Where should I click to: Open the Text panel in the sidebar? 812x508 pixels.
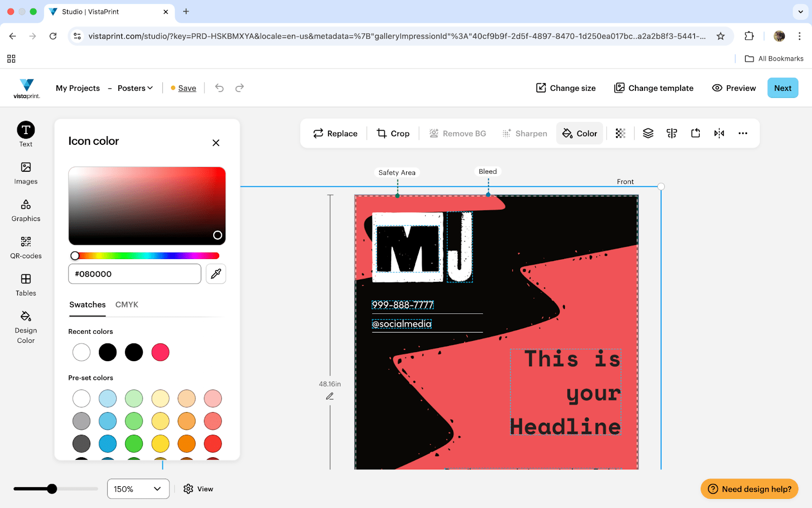click(25, 134)
